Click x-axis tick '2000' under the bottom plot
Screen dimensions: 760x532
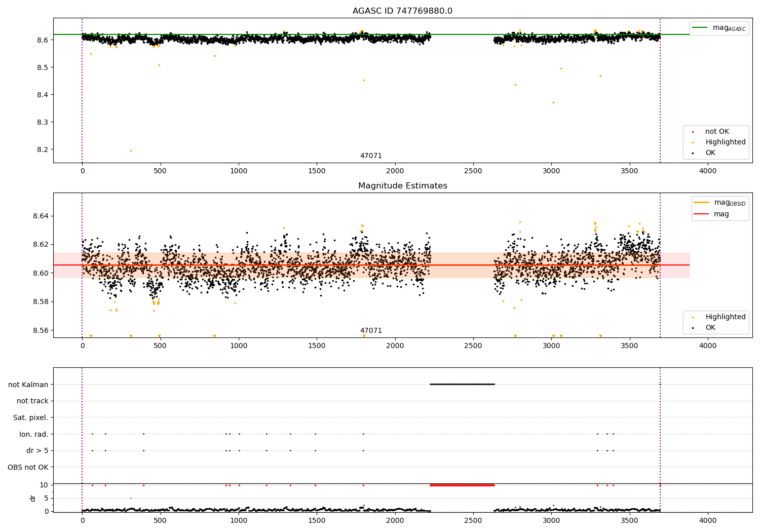click(x=395, y=521)
